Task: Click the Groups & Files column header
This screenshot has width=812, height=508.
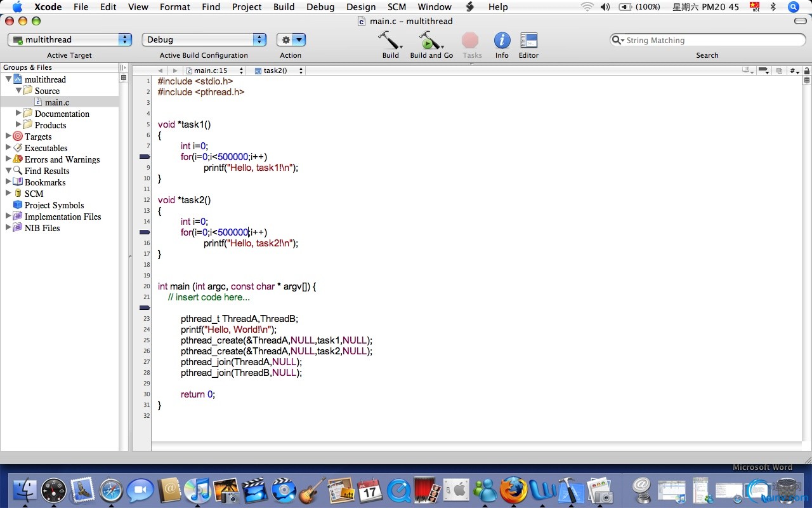Action: coord(59,67)
